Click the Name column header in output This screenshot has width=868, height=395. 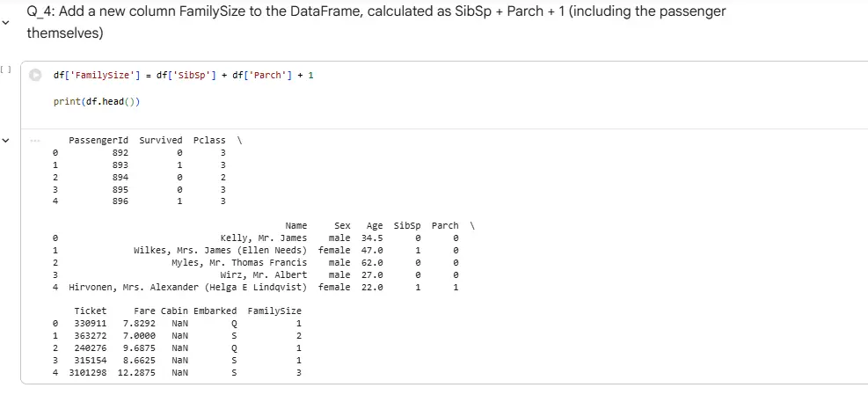click(296, 226)
